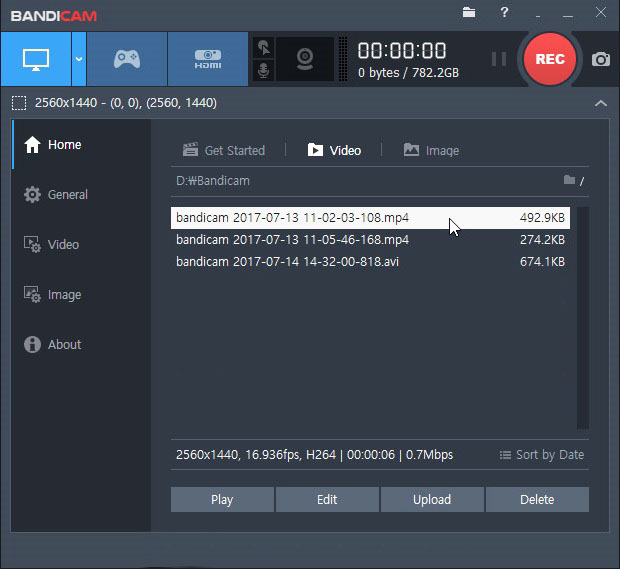The height and width of the screenshot is (569, 620).
Task: Click the file list vertical scrollbar
Action: click(x=582, y=318)
